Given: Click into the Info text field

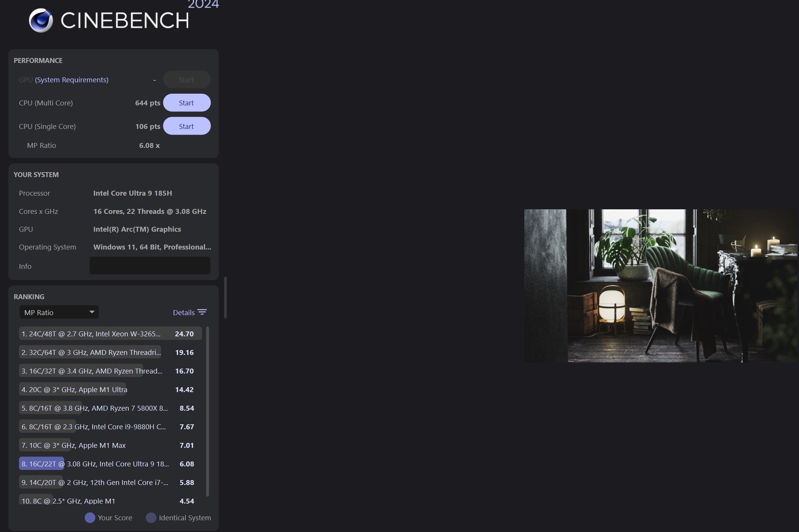Looking at the screenshot, I should (x=150, y=266).
